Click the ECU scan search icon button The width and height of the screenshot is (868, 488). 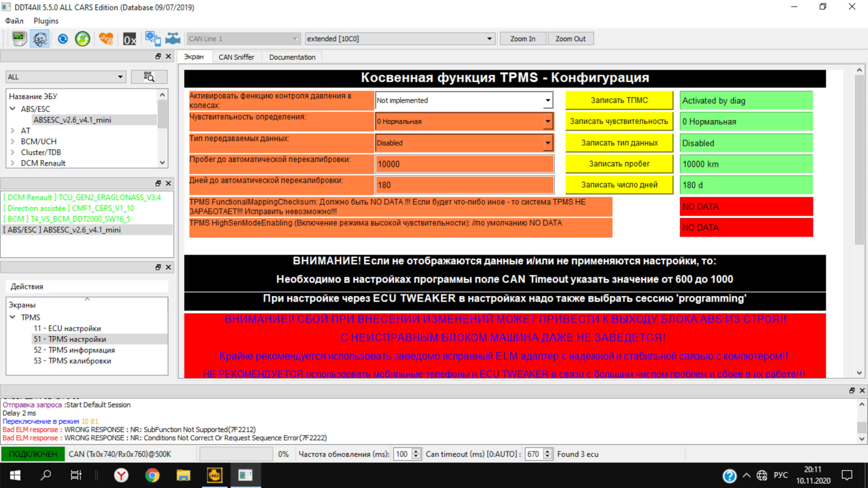[149, 77]
